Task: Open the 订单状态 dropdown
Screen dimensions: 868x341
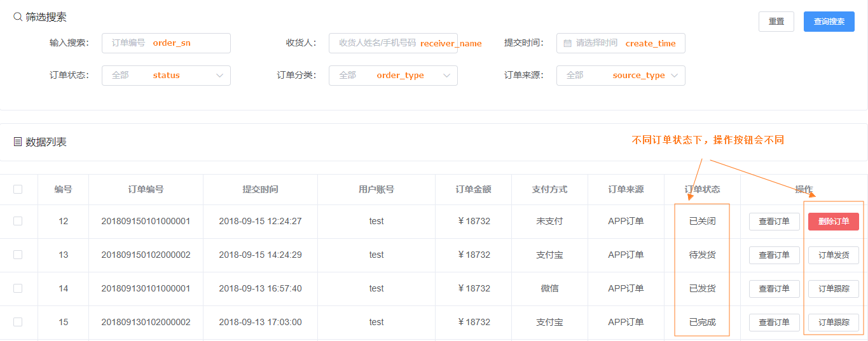Action: (x=166, y=76)
